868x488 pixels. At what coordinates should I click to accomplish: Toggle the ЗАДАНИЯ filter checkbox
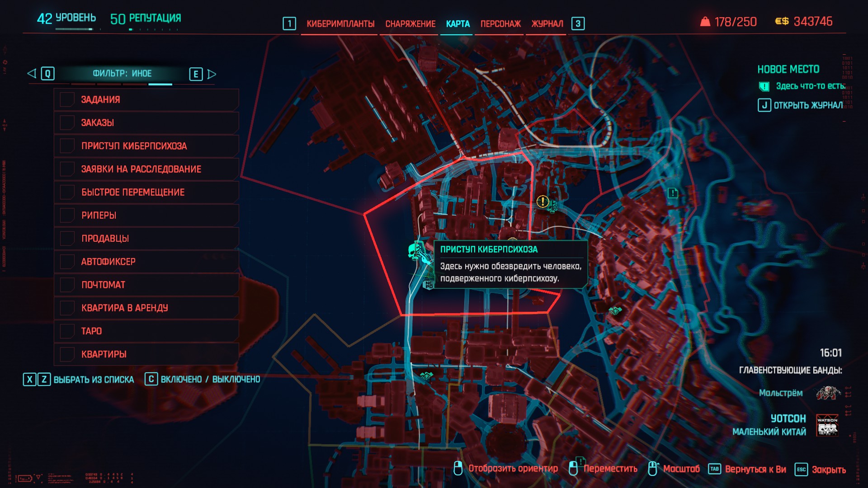tap(67, 99)
